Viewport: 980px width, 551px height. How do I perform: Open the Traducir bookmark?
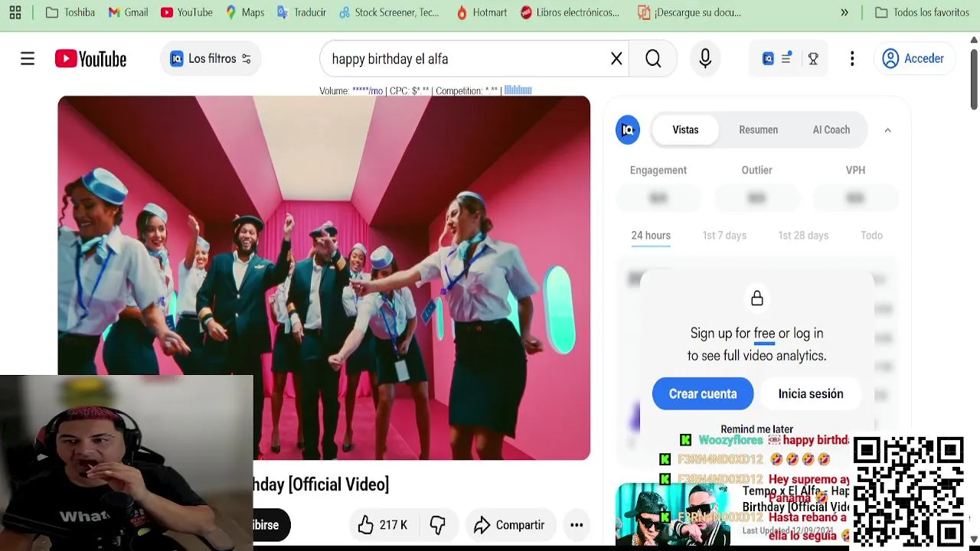tap(302, 12)
